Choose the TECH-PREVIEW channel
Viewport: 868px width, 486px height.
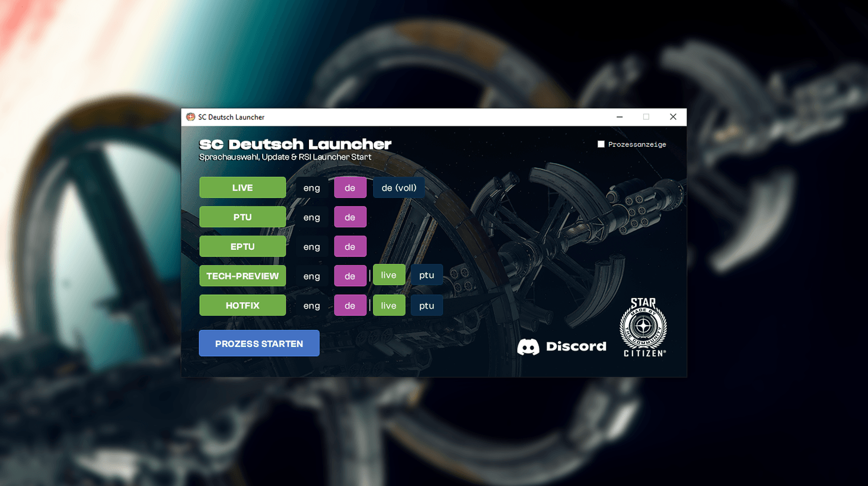tap(242, 276)
